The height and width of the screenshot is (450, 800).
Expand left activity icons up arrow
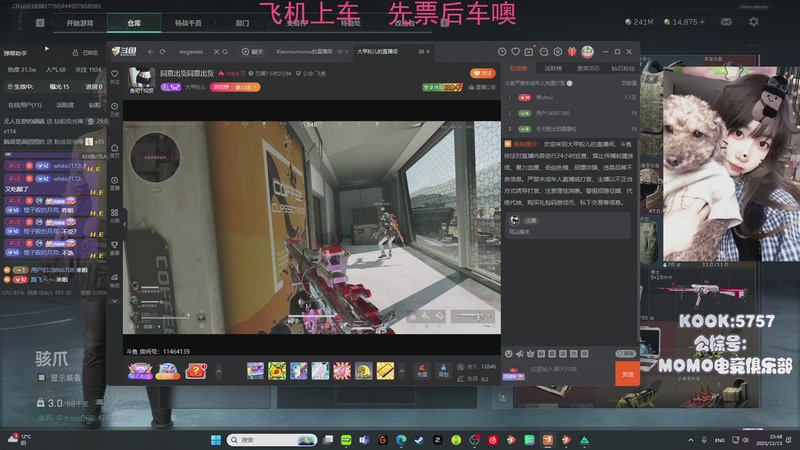(x=219, y=371)
